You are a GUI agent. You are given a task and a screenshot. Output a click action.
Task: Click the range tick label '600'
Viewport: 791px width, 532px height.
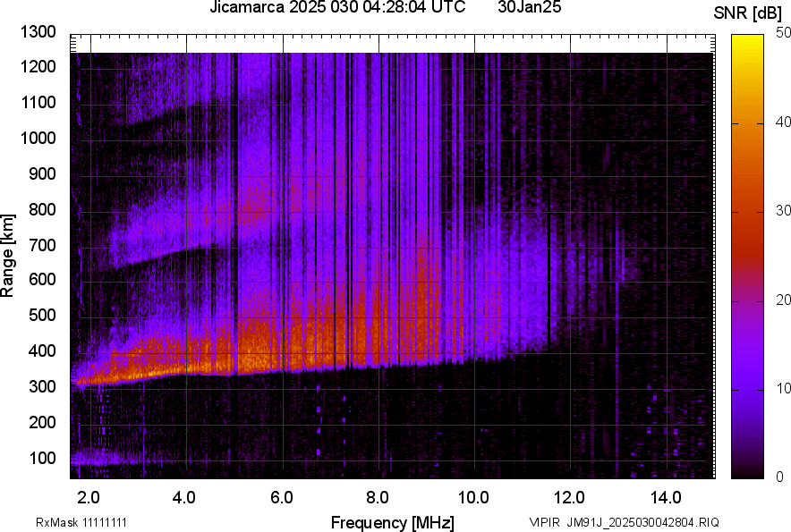pos(42,279)
